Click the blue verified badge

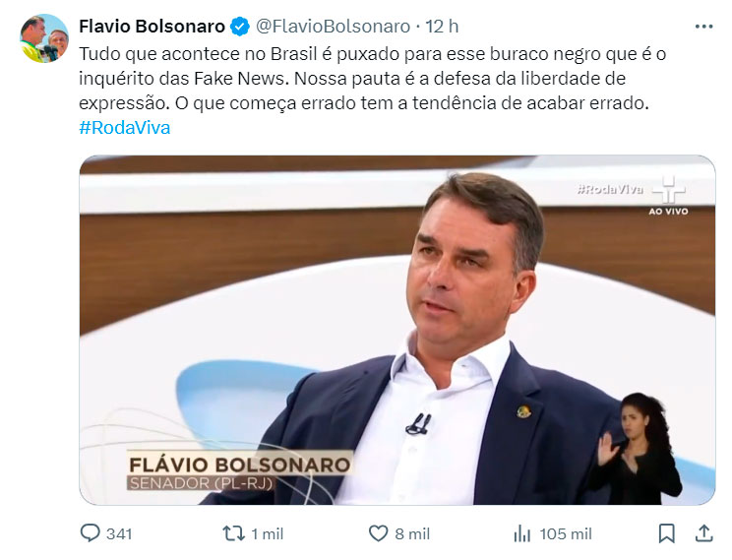[x=240, y=27]
